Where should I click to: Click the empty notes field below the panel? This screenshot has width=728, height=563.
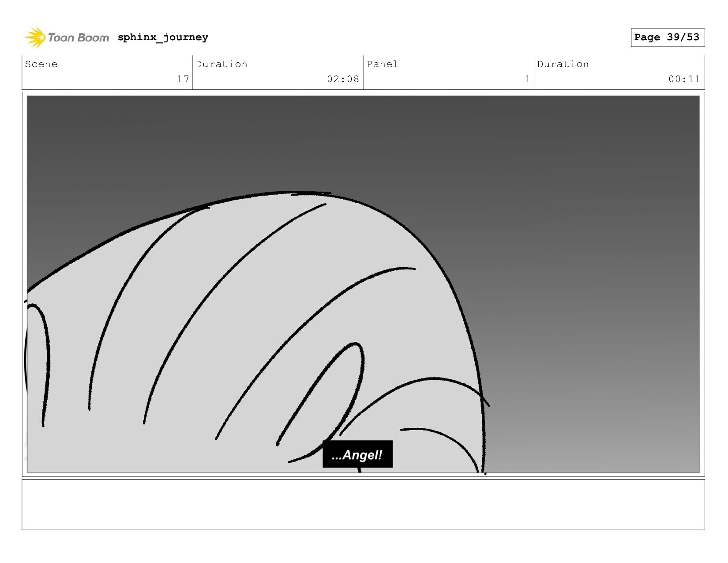363,505
